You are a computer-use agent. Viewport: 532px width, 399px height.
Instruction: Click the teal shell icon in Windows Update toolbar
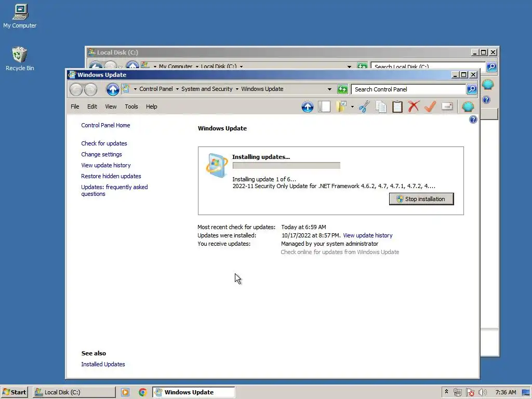(x=468, y=107)
